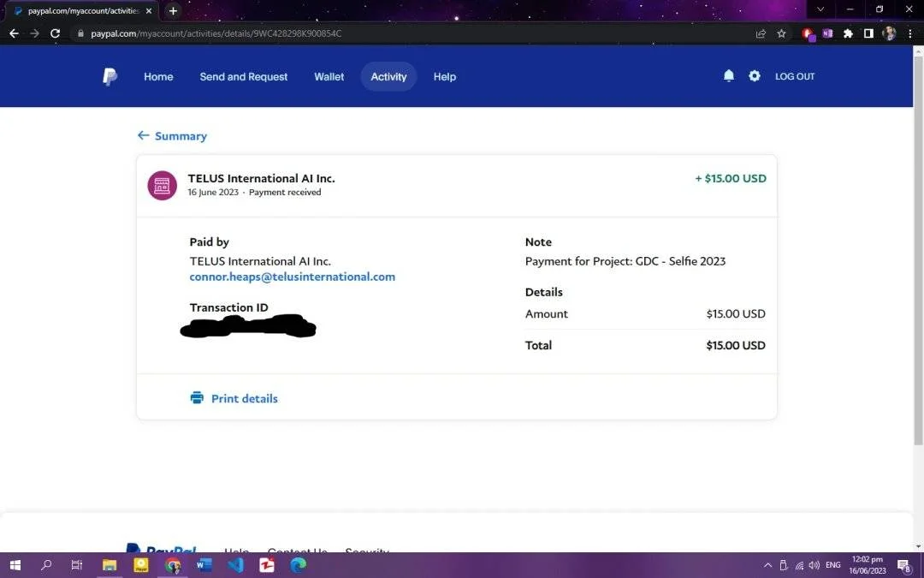Open a new browser tab
The height and width of the screenshot is (578, 924).
(x=173, y=10)
